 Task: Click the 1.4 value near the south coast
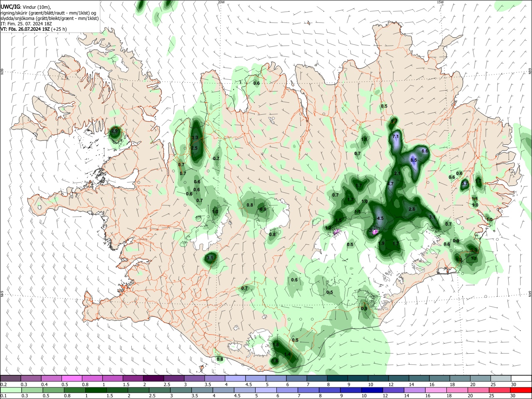tap(288, 354)
